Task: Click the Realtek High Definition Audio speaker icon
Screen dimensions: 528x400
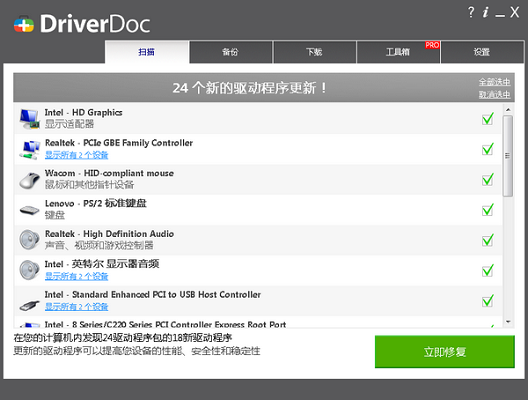Action: pos(30,240)
